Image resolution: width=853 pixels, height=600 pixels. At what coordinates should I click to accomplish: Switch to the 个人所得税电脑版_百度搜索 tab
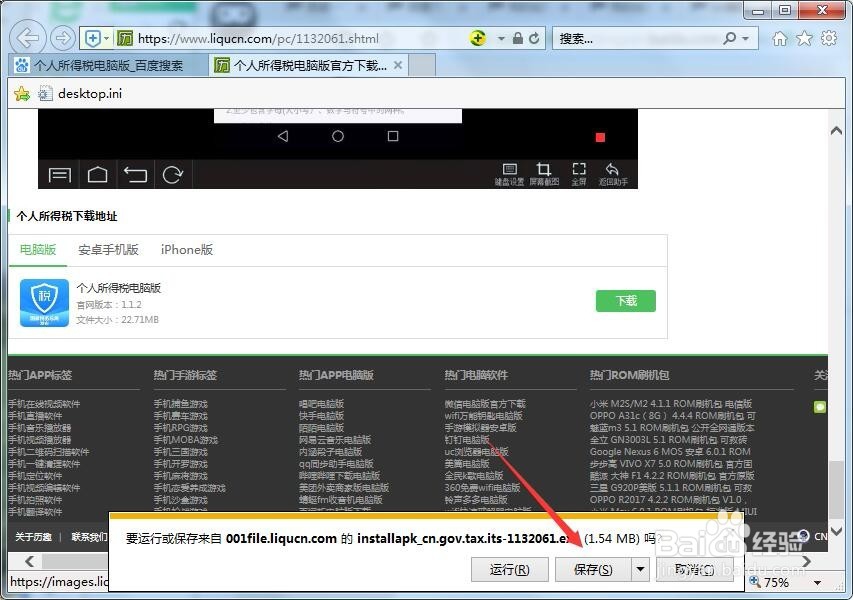coord(108,65)
